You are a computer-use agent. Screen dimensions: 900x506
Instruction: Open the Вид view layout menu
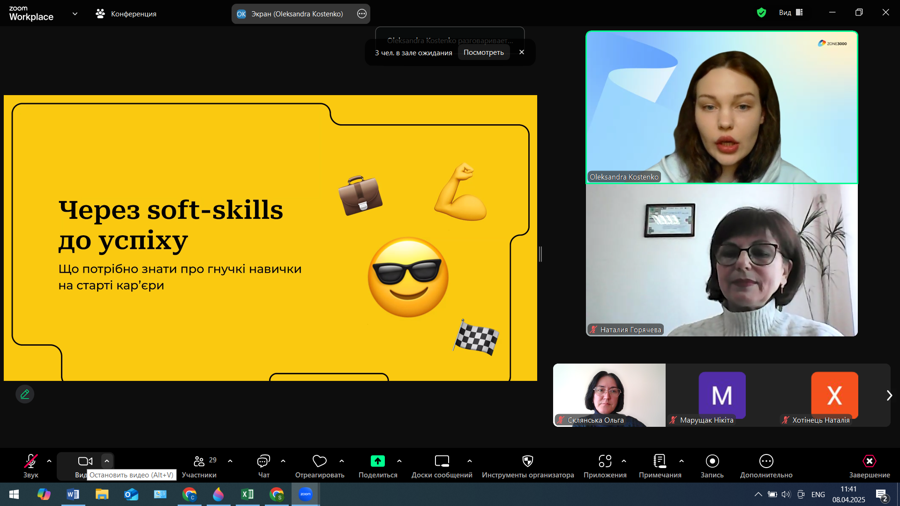tap(791, 13)
